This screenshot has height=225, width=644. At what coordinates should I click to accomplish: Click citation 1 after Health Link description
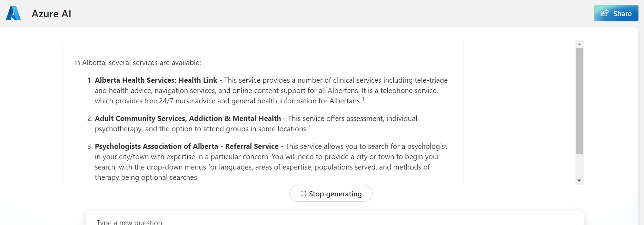pyautogui.click(x=363, y=99)
